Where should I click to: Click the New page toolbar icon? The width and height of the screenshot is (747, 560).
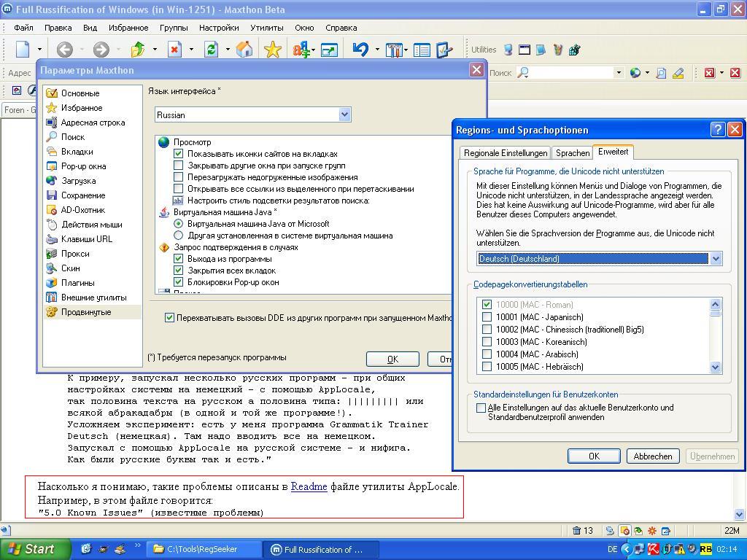[x=23, y=49]
